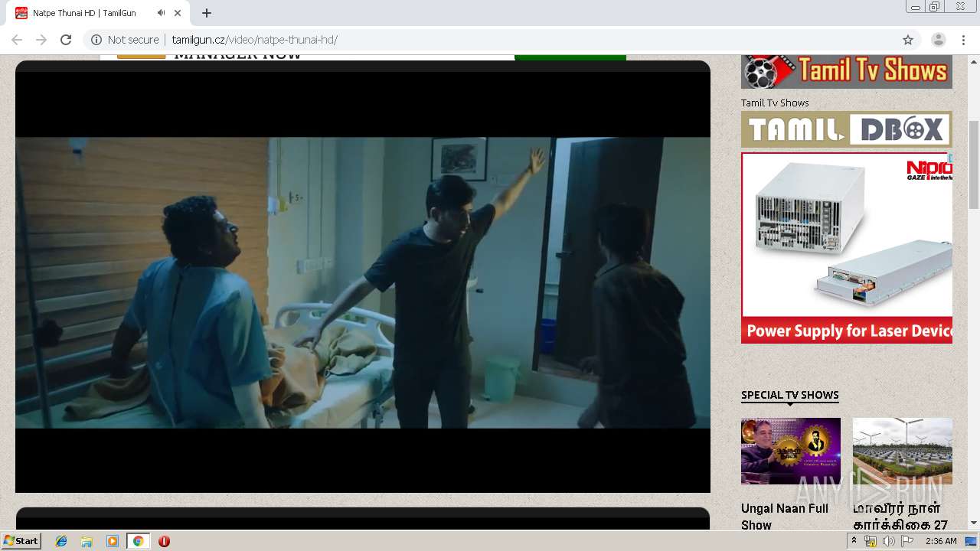Open the Tamil DBox banner
The height and width of the screenshot is (551, 980).
pos(847,129)
